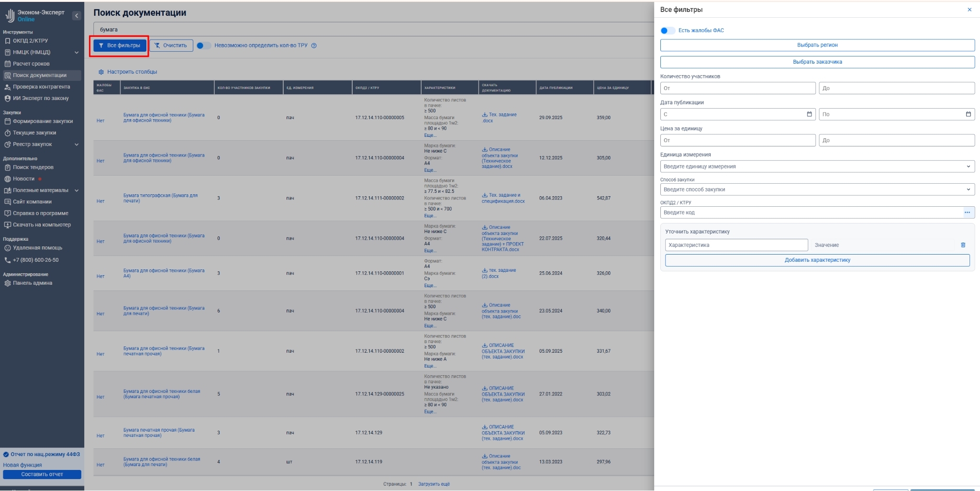Click the Добавить характеристику button
The image size is (980, 491).
coord(817,260)
